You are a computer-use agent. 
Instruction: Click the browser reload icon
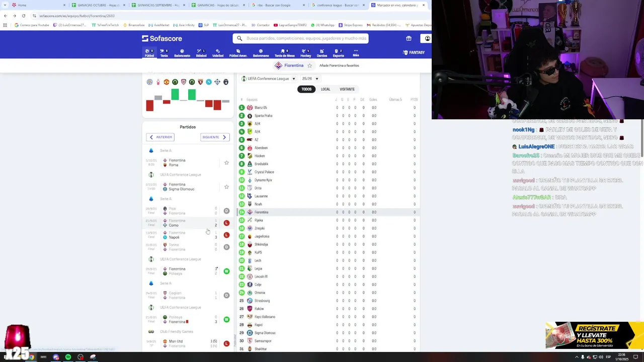23,16
